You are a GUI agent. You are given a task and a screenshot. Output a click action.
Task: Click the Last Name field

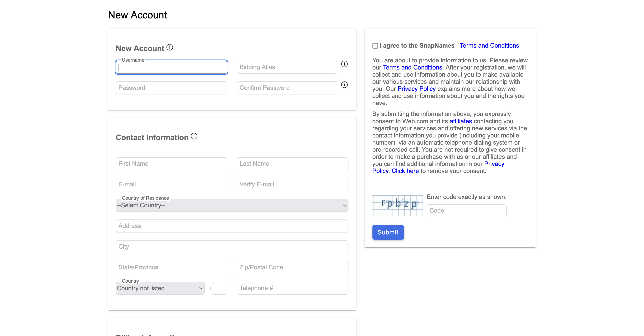(x=292, y=164)
